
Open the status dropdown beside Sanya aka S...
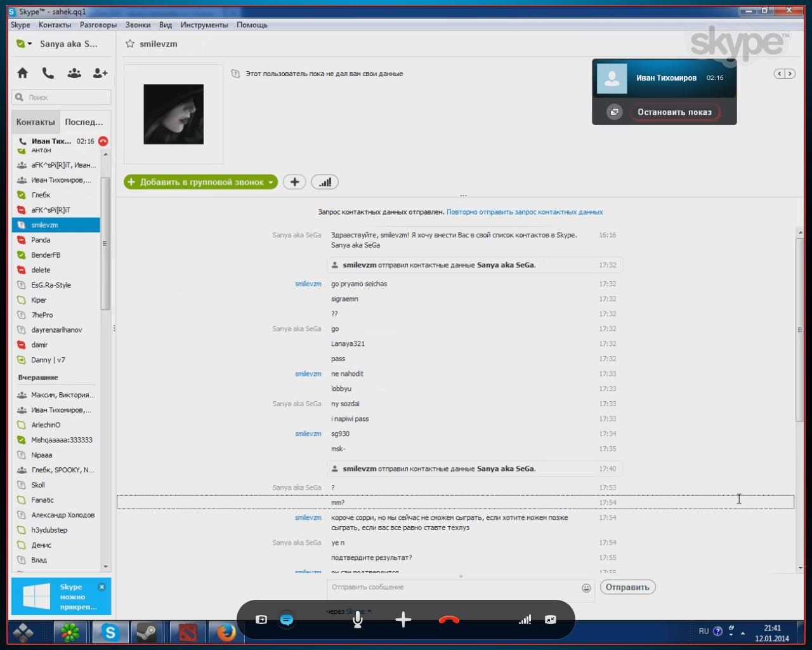(30, 44)
